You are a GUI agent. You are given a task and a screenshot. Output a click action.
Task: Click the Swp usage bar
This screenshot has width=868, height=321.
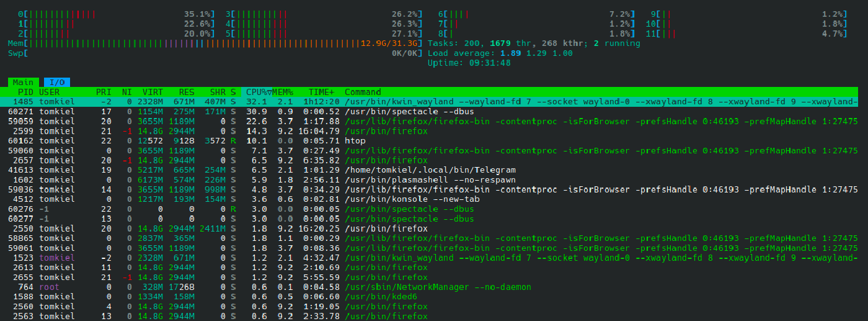(x=215, y=53)
